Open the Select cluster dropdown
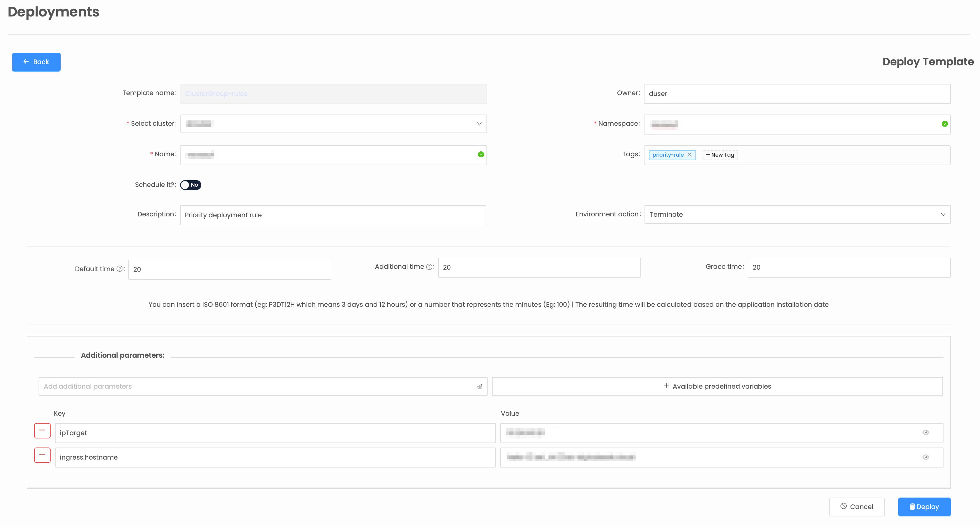Viewport: 980px width, 527px height. pyautogui.click(x=479, y=124)
